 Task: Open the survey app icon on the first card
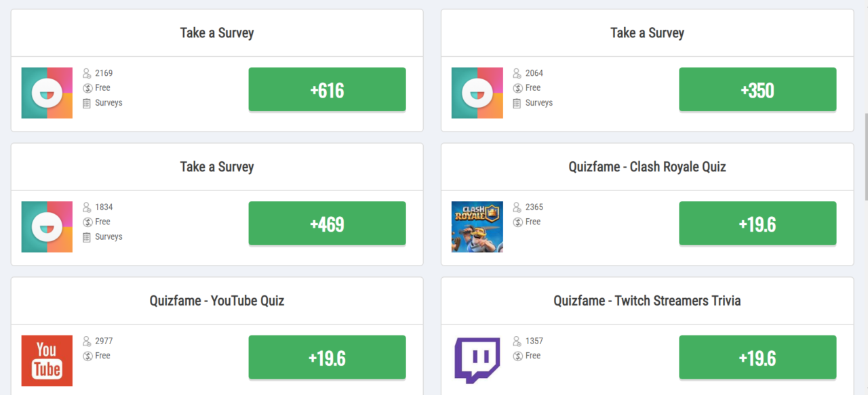[47, 92]
